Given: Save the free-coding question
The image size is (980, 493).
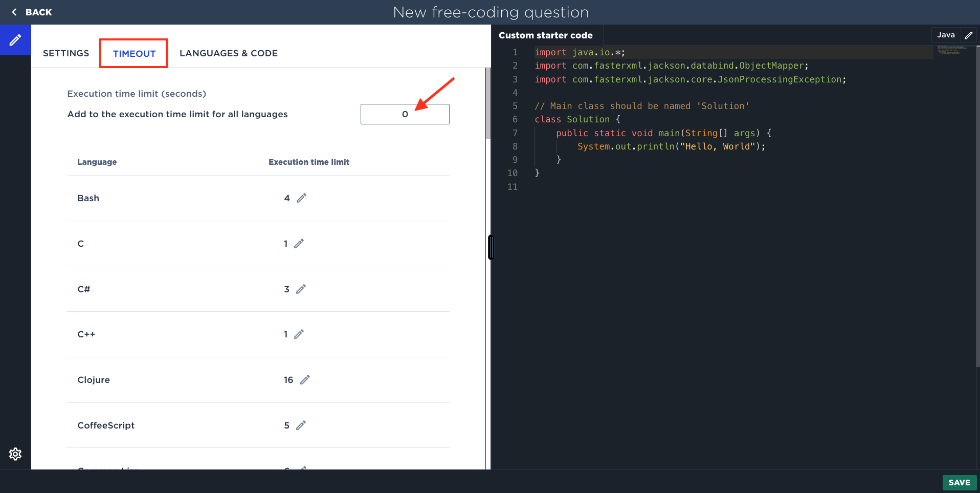Looking at the screenshot, I should point(959,482).
